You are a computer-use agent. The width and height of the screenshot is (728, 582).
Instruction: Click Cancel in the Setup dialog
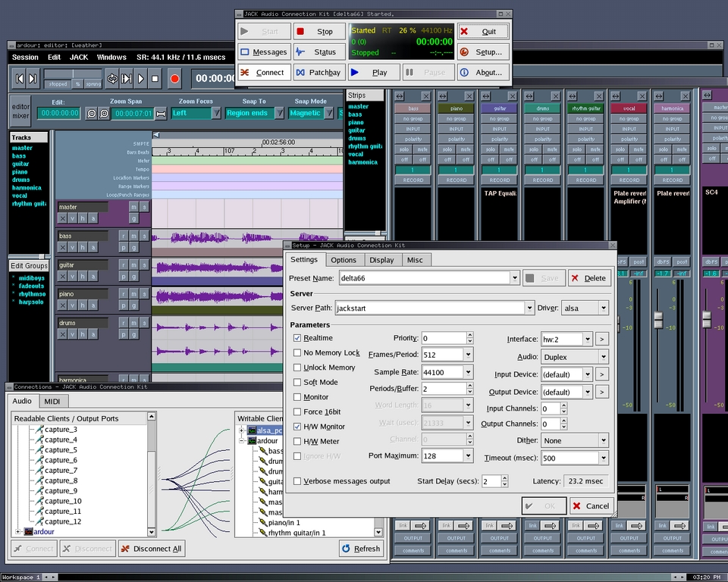590,505
